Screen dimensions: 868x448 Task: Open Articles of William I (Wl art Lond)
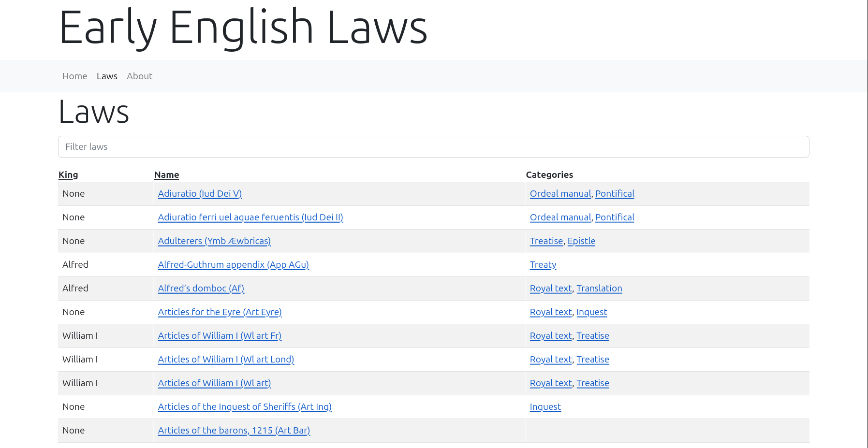pyautogui.click(x=226, y=360)
